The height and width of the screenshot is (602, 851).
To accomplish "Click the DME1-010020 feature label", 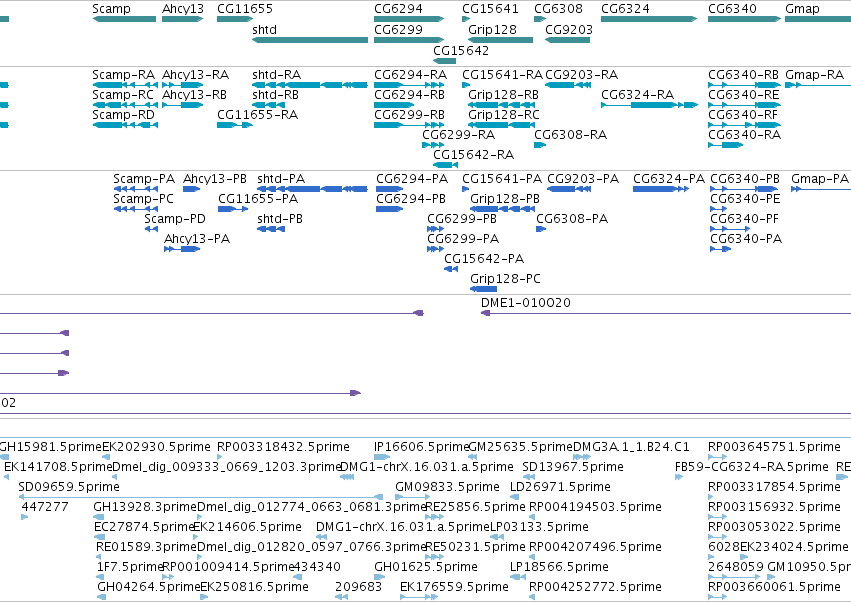I will click(x=526, y=303).
